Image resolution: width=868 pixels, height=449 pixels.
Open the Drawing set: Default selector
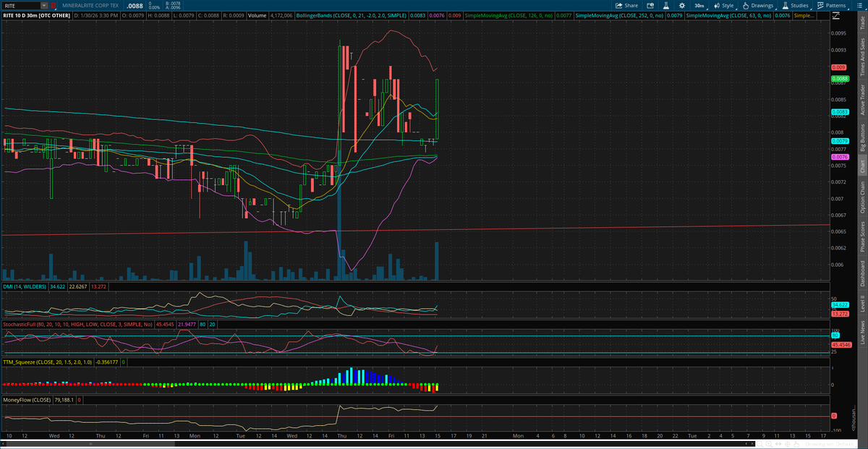pos(830,444)
